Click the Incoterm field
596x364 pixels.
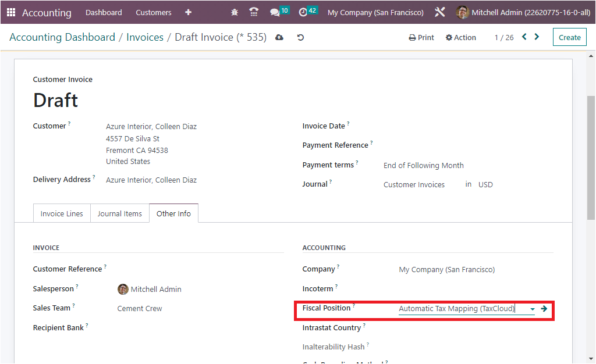[x=476, y=289]
